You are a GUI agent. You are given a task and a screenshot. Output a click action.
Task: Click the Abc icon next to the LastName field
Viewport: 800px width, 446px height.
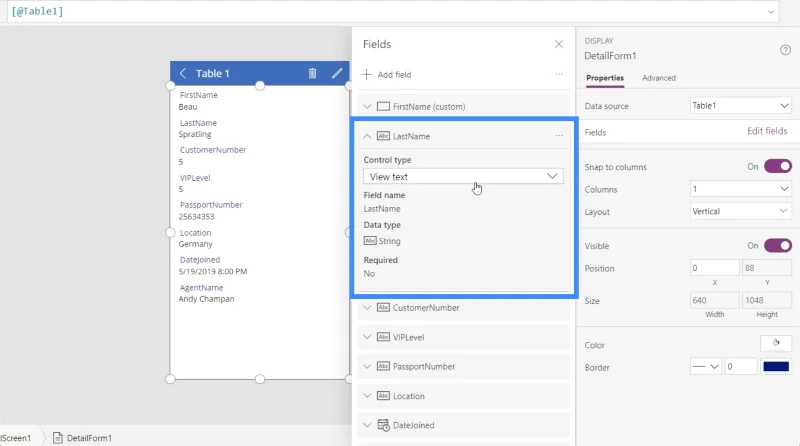pos(383,136)
